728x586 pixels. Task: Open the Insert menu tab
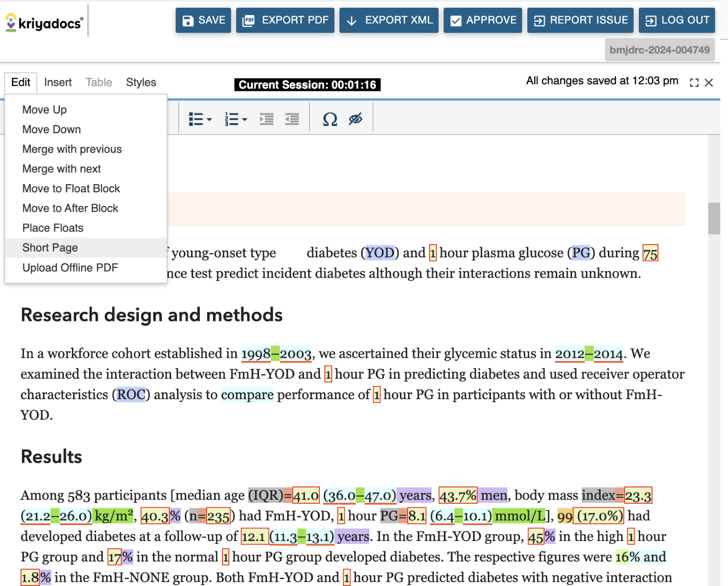pos(58,82)
